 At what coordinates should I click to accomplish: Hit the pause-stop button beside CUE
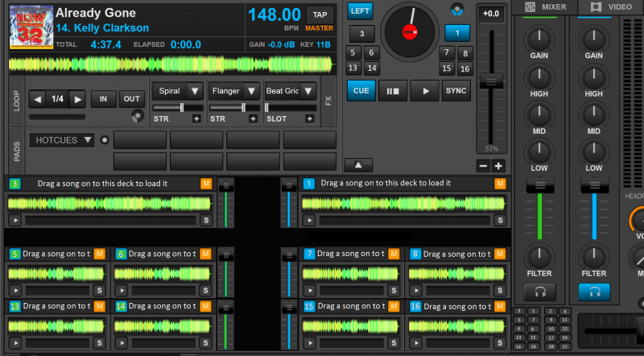(393, 91)
